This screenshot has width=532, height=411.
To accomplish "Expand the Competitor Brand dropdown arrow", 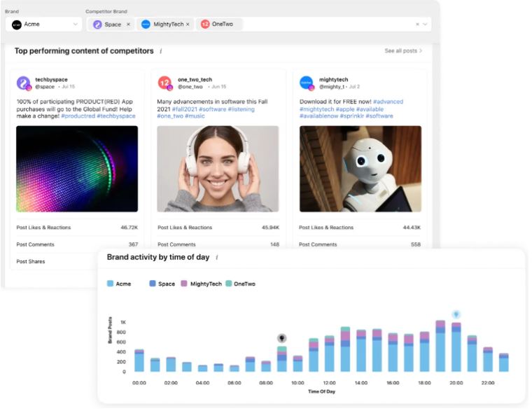I will coord(425,25).
